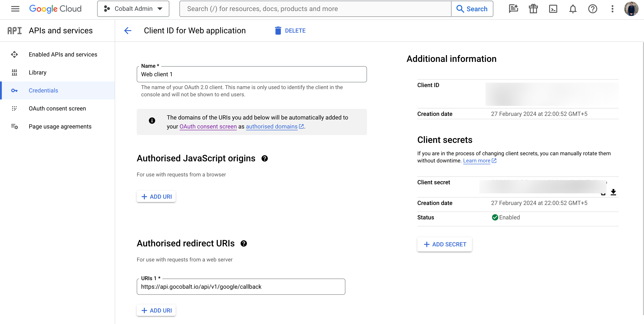The image size is (644, 324).
Task: Click the back arrow to credentials list
Action: click(128, 31)
